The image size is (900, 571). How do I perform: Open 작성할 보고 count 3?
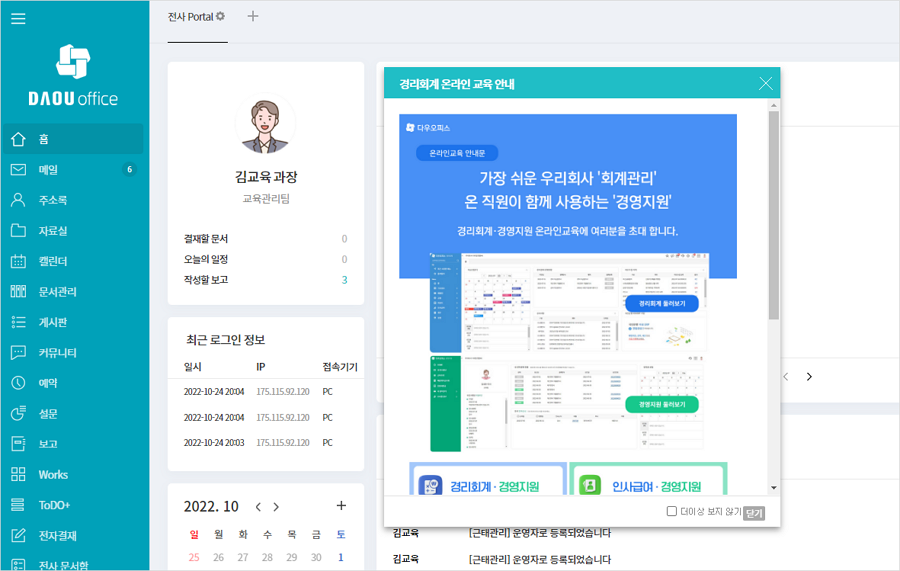click(x=344, y=280)
